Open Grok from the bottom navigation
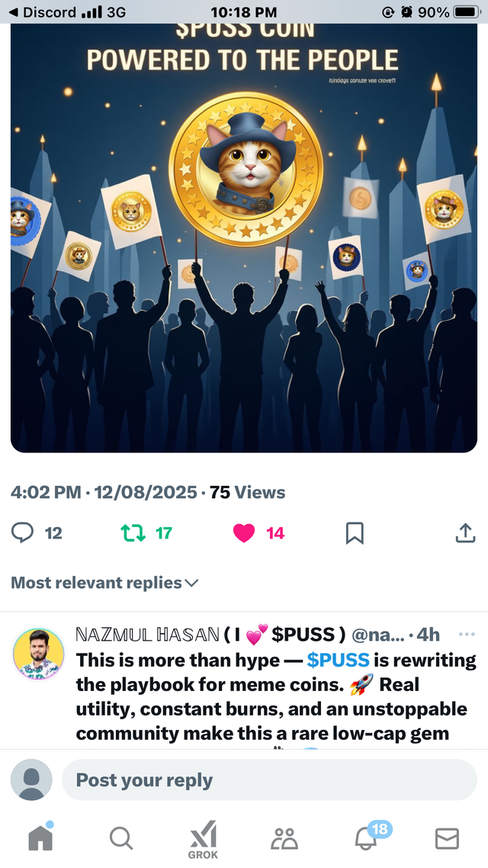 tap(203, 837)
